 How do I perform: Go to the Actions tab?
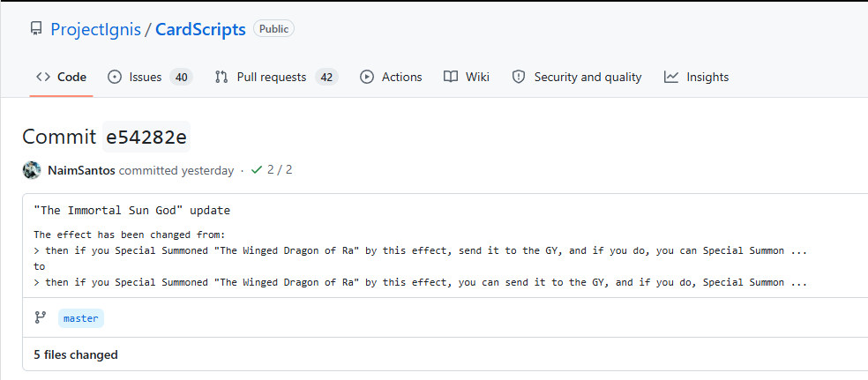(391, 77)
